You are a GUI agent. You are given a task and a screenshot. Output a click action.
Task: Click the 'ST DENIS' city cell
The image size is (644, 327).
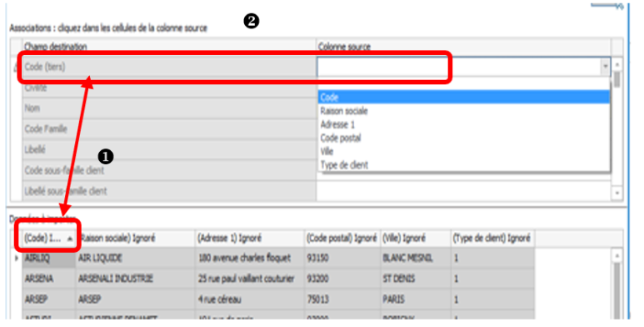point(416,279)
